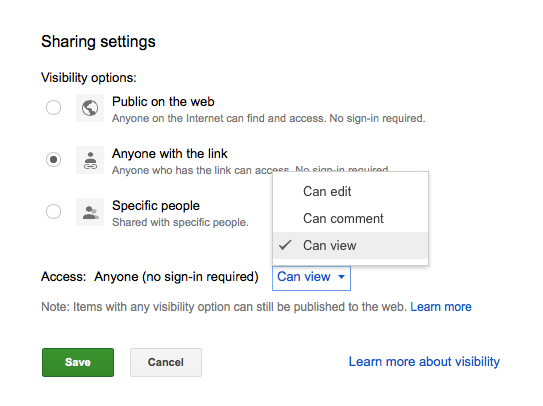Click the globe icon for Public on the web

[x=90, y=108]
